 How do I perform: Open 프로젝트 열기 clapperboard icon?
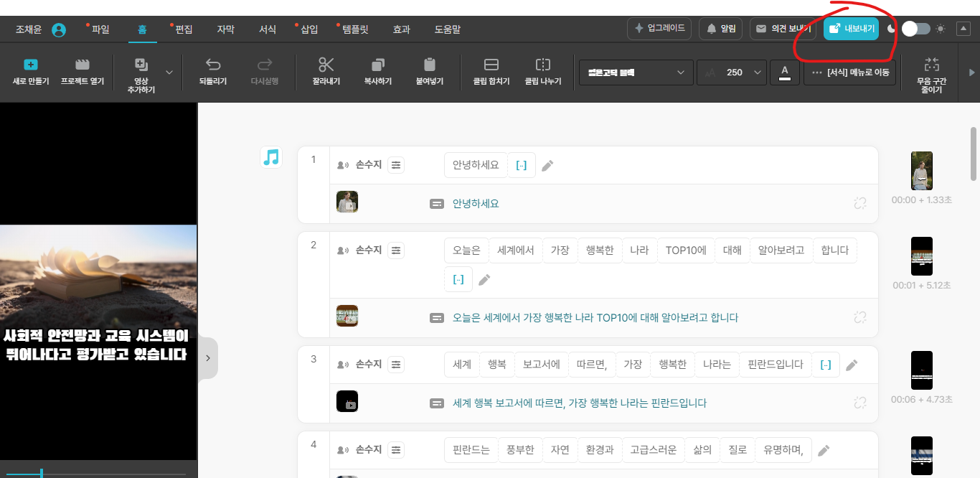point(83,64)
